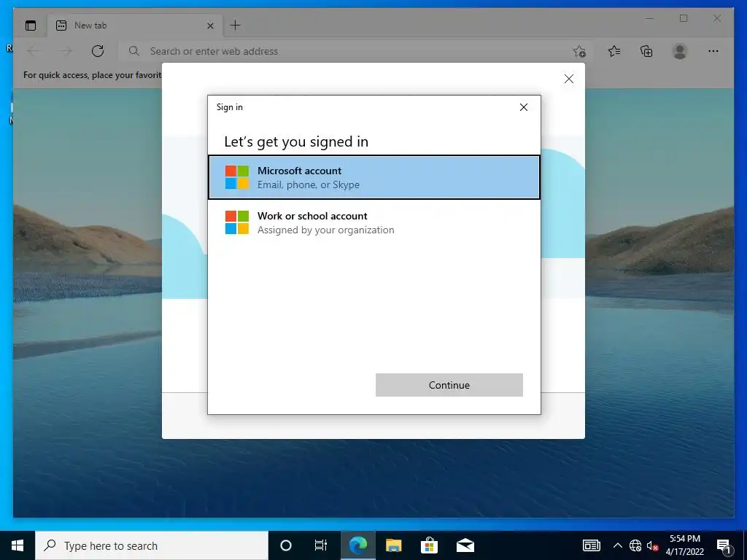Click the Edge profile avatar icon
The height and width of the screenshot is (560, 747).
point(680,51)
